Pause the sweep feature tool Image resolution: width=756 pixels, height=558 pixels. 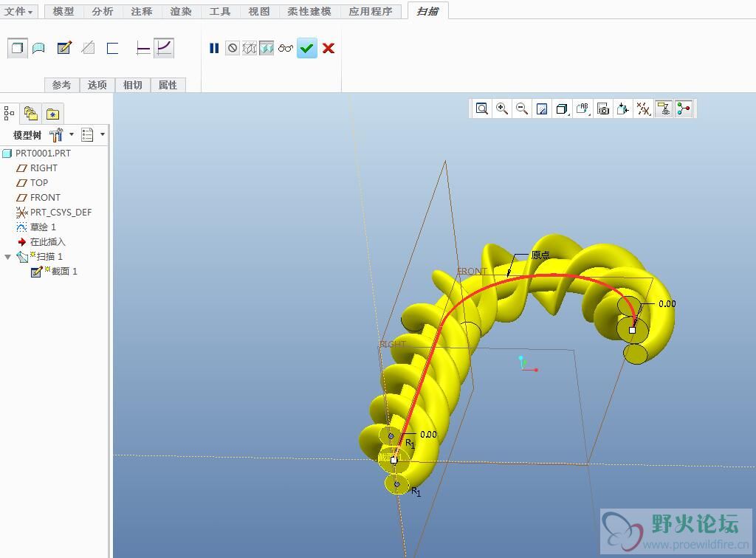[214, 48]
